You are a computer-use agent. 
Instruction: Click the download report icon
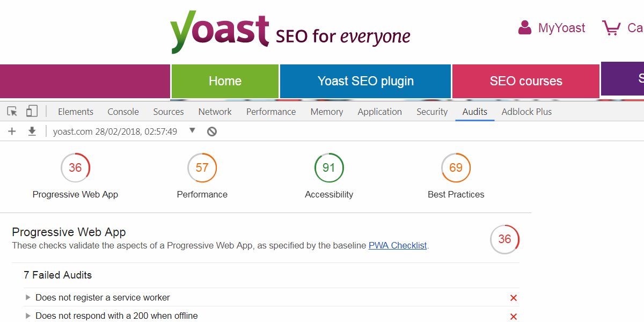(32, 131)
